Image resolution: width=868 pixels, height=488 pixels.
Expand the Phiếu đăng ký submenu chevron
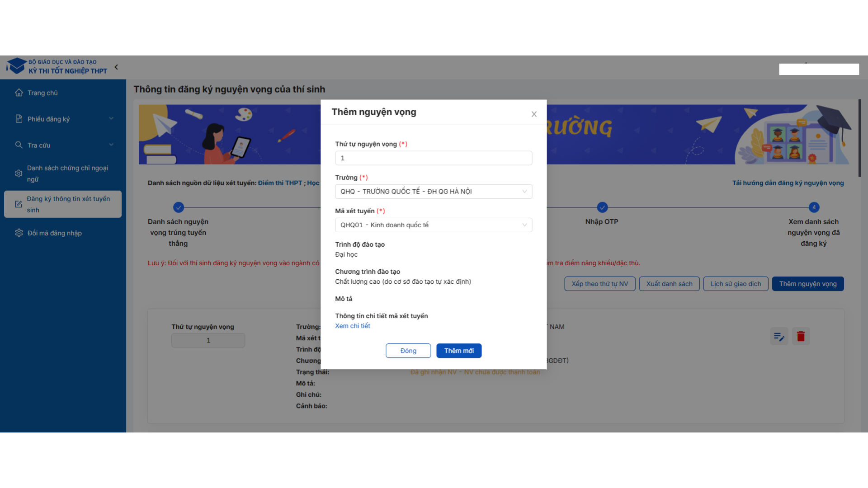pyautogui.click(x=111, y=118)
